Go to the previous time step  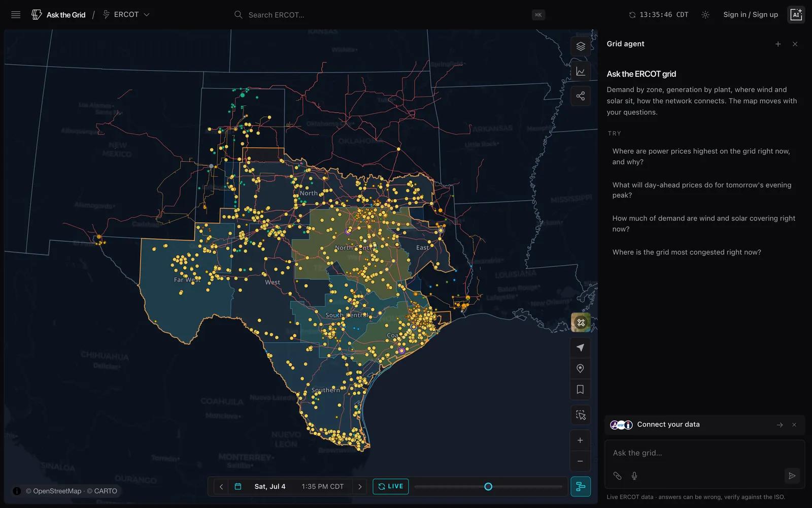pyautogui.click(x=221, y=487)
